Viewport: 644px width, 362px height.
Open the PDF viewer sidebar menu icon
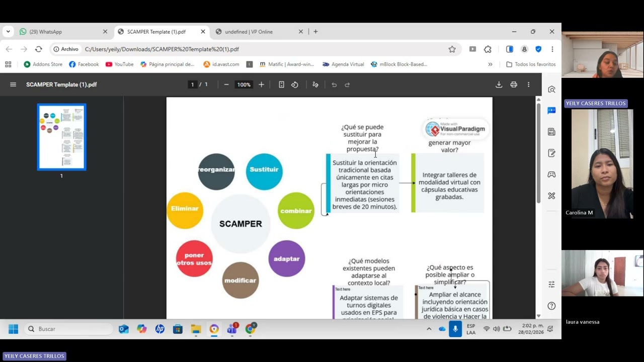(x=13, y=84)
